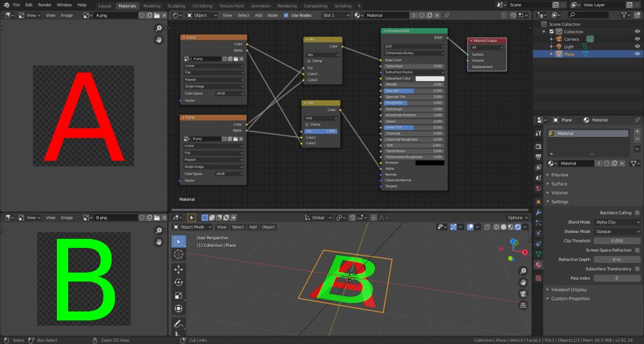Click the Pass Index field
The image size is (644, 344).
617,278
